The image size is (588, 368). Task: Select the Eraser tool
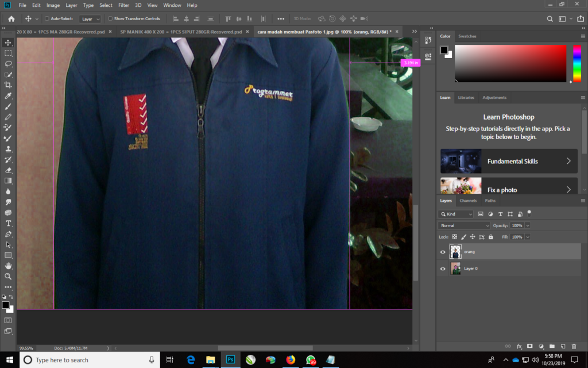(x=8, y=170)
